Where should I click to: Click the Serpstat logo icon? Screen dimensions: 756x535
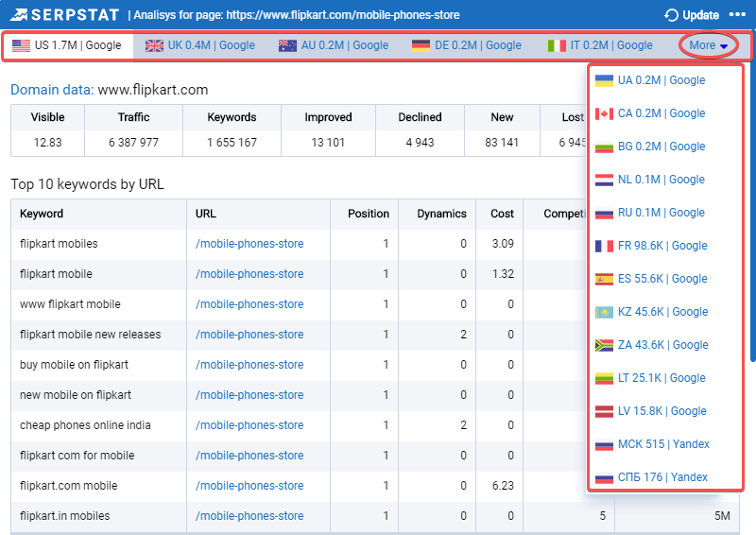pyautogui.click(x=19, y=14)
